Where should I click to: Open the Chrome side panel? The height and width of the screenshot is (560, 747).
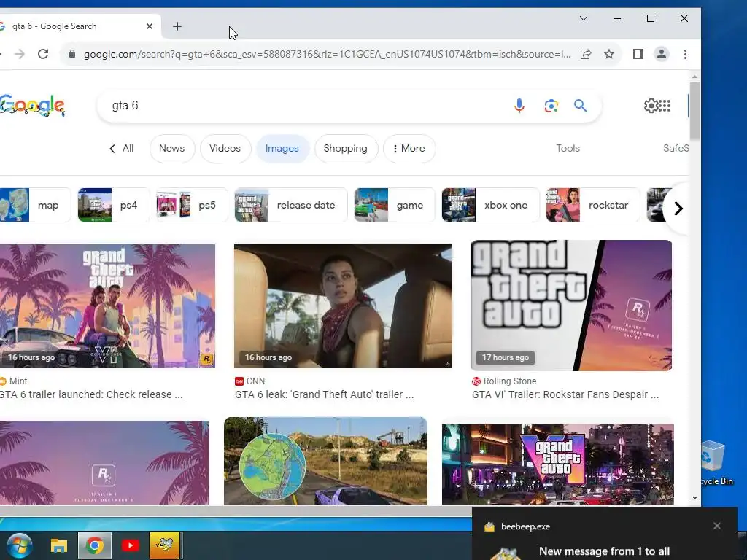tap(638, 54)
